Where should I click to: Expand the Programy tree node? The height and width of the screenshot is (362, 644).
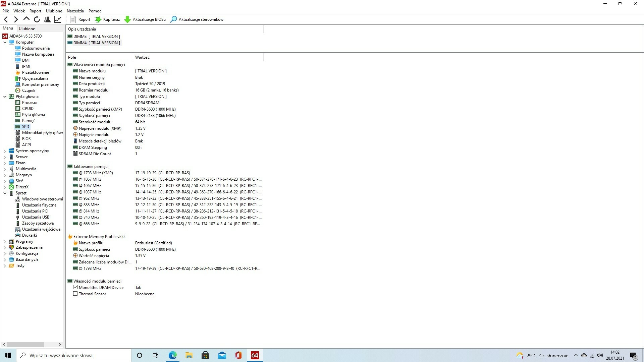click(5, 241)
